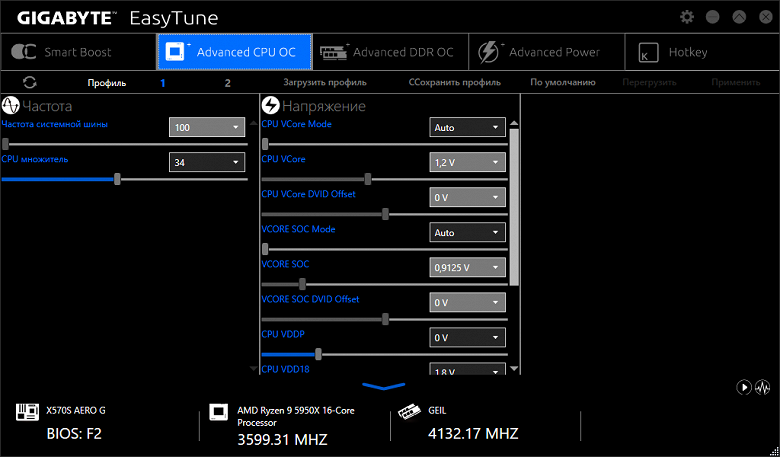Open the settings gear icon

click(x=686, y=17)
